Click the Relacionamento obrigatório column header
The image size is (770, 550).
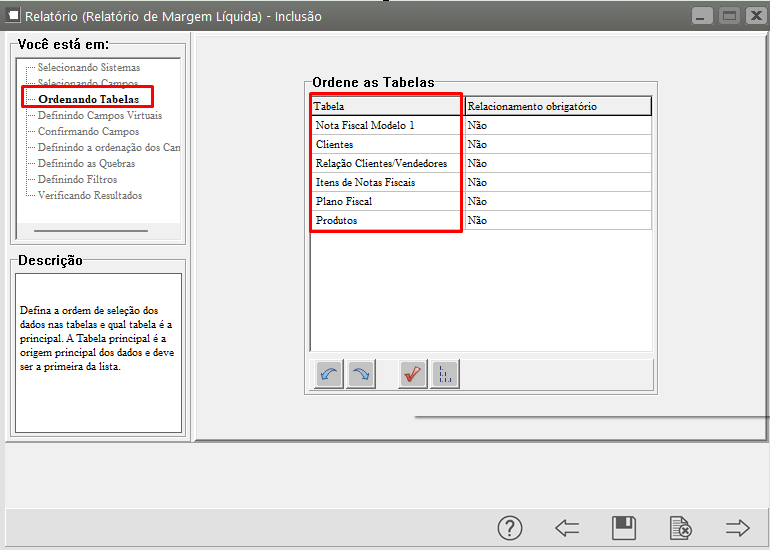(557, 106)
